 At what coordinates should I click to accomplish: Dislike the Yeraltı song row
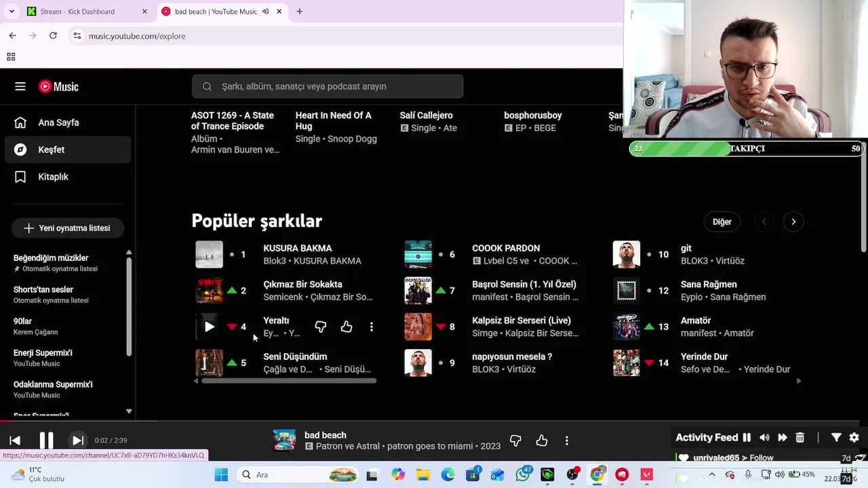click(x=321, y=327)
